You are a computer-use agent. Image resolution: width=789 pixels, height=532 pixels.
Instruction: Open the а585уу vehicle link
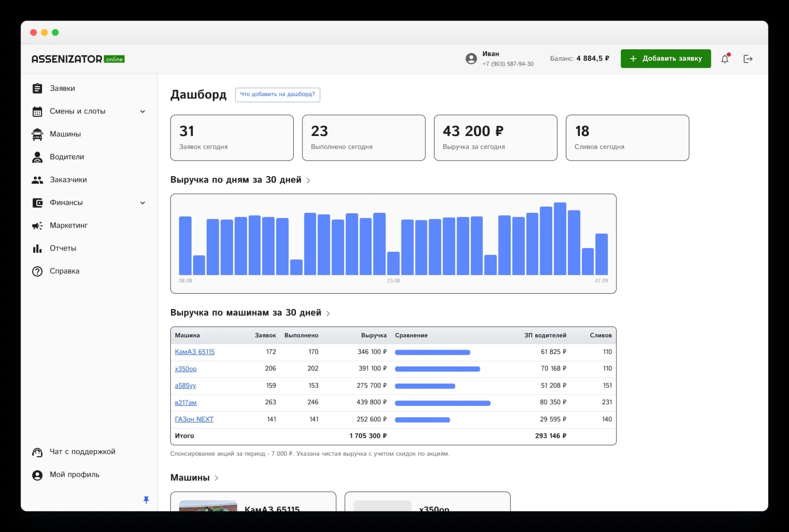185,385
